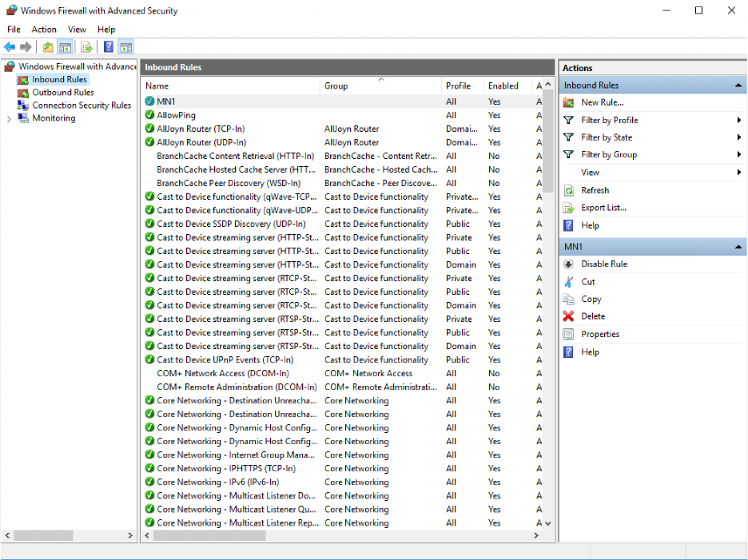Image resolution: width=748 pixels, height=560 pixels.
Task: Click the Up one level folder icon
Action: (48, 47)
